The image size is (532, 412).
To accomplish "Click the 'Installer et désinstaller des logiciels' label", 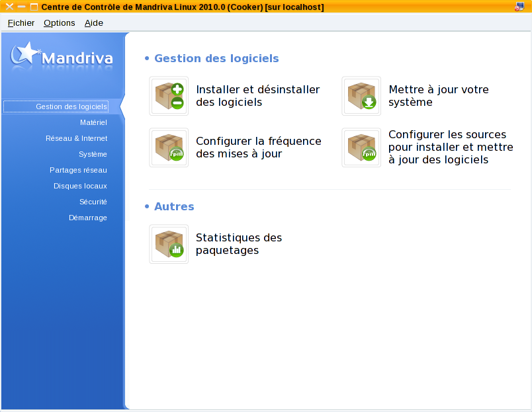I will (258, 96).
